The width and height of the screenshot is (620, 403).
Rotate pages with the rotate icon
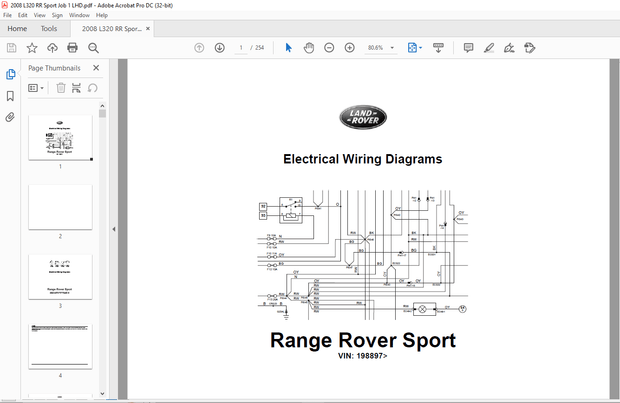(93, 88)
